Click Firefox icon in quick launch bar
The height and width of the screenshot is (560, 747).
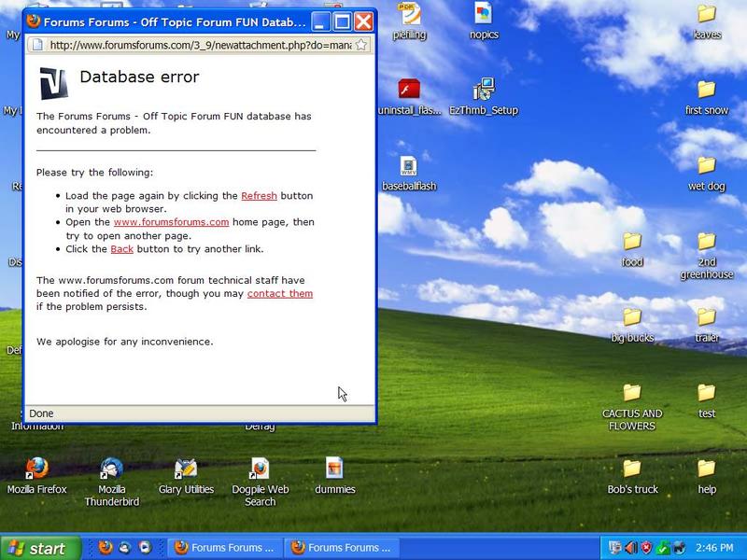click(106, 547)
